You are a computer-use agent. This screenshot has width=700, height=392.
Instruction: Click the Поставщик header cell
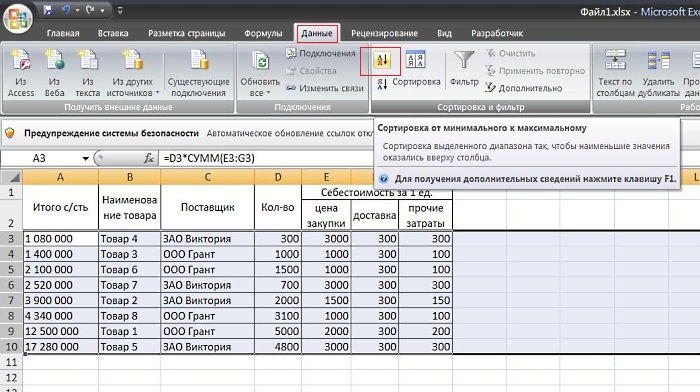pos(208,207)
